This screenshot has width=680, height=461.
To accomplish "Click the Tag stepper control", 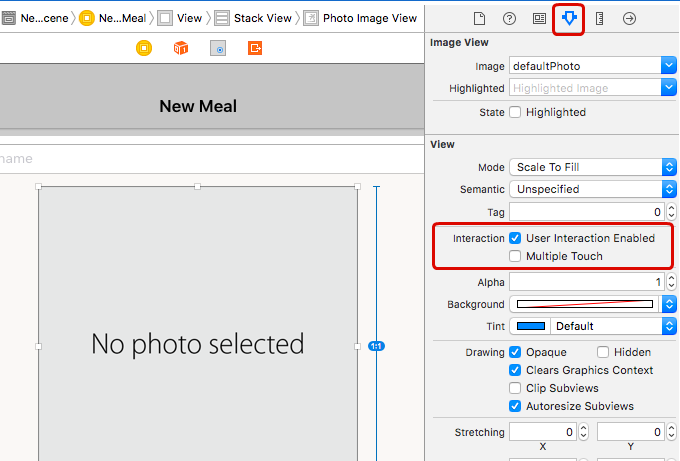I will click(671, 212).
